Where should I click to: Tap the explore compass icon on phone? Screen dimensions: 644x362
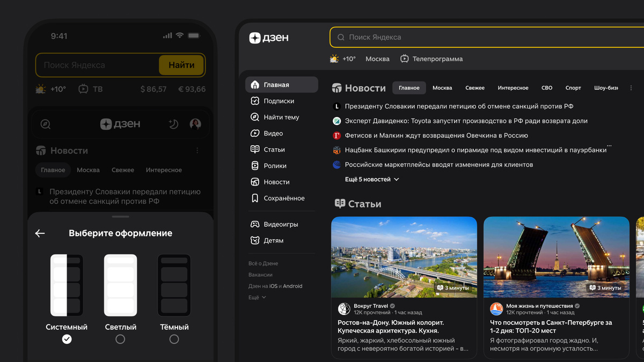[46, 124]
